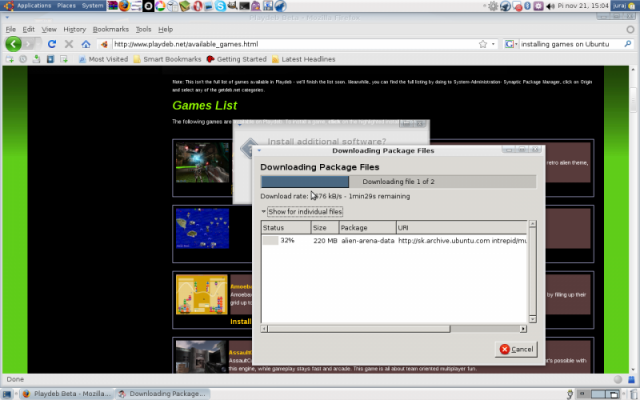Open the Places panel menu

(66, 6)
